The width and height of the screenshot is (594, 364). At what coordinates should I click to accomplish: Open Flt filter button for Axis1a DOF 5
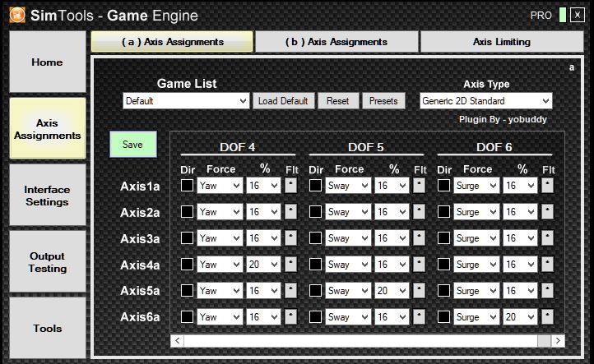[x=419, y=186]
